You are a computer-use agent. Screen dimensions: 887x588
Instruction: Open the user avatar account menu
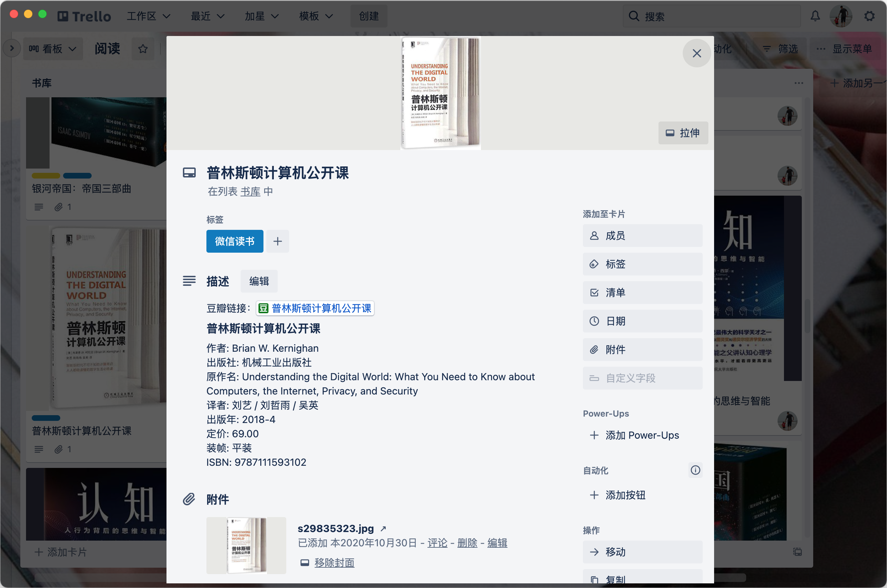coord(841,16)
